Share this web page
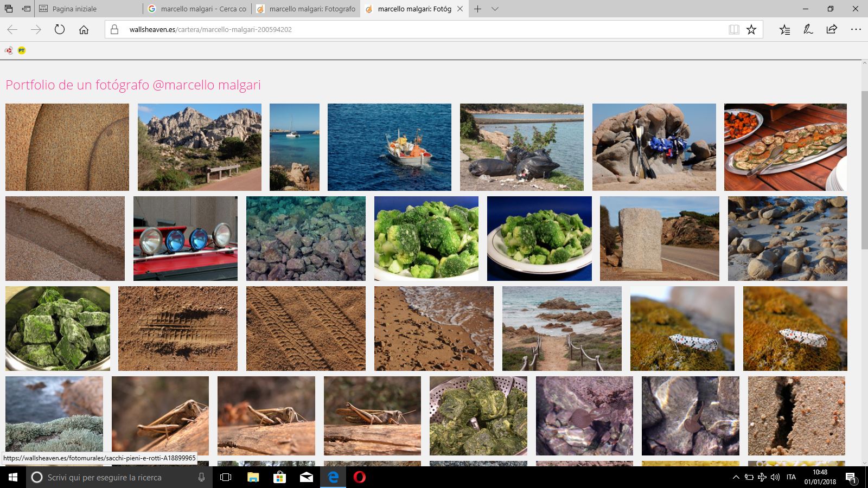868x488 pixels. (x=832, y=29)
